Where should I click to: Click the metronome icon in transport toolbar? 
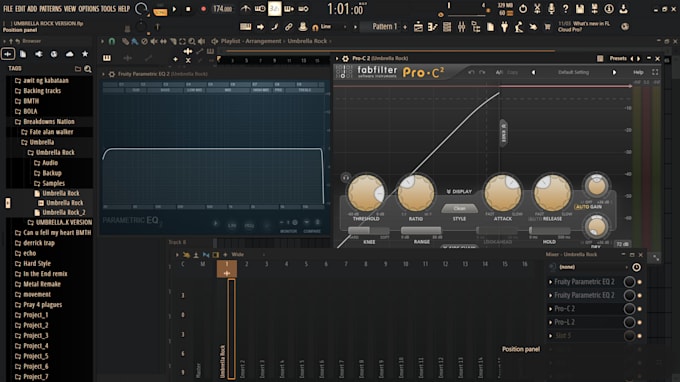tap(245, 9)
